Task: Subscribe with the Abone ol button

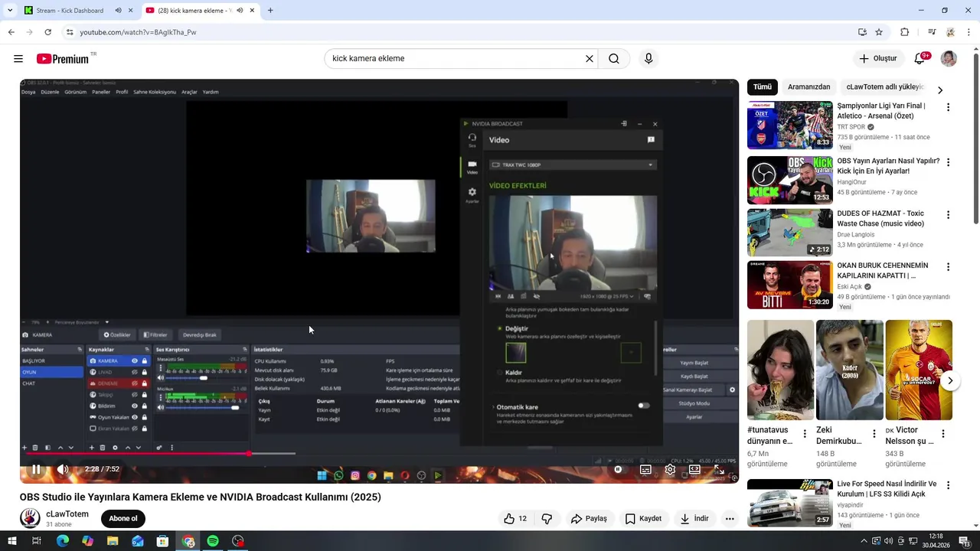Action: [x=122, y=519]
